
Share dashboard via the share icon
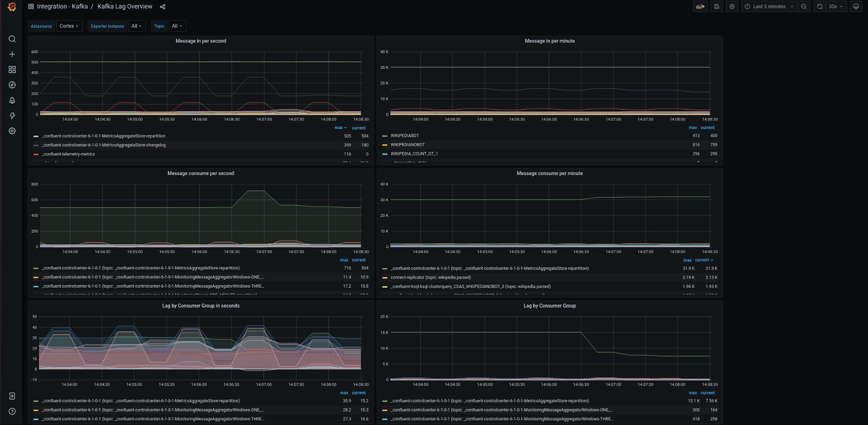[163, 7]
